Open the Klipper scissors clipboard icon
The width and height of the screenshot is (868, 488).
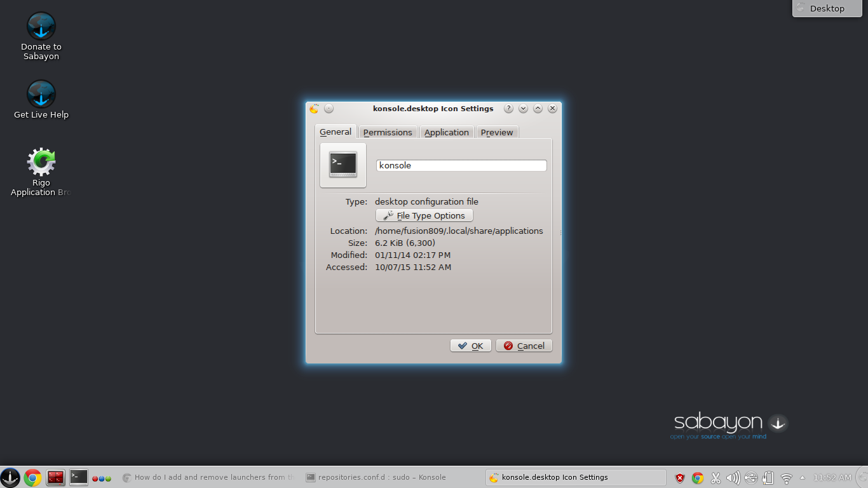pyautogui.click(x=715, y=478)
